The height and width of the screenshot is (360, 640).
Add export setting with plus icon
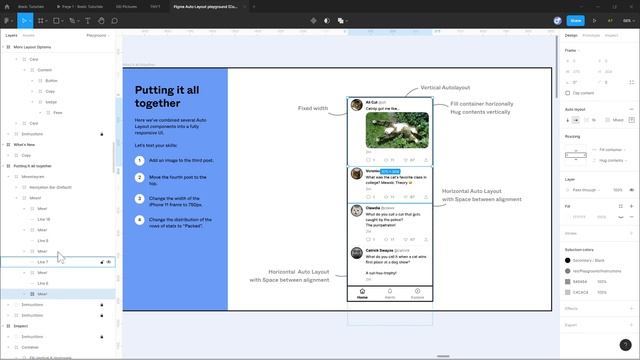point(631,325)
